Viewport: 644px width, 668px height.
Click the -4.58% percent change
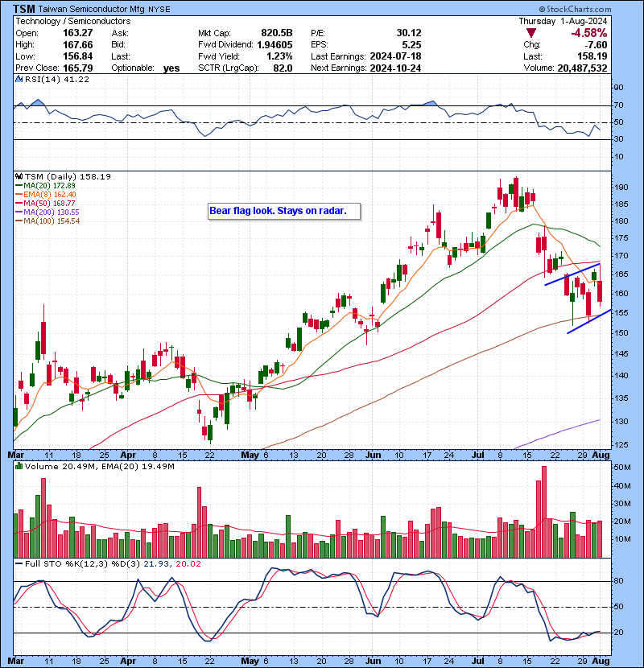click(589, 33)
